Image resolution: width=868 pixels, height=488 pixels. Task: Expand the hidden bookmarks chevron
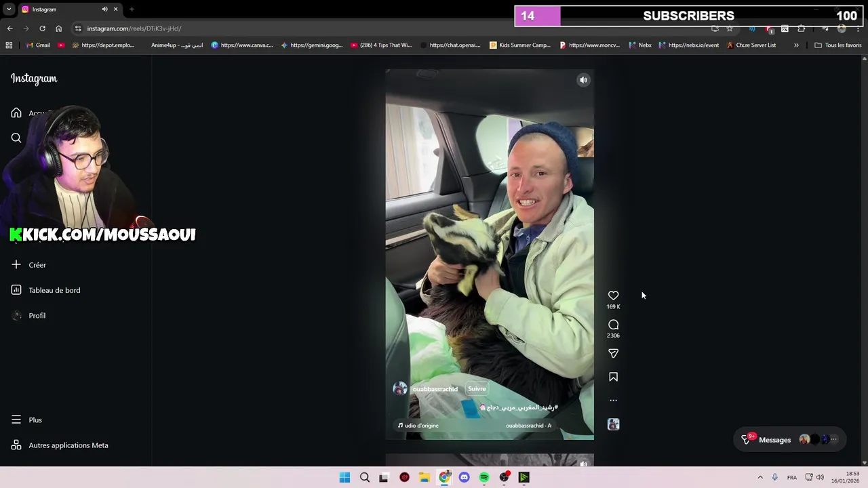[796, 45]
